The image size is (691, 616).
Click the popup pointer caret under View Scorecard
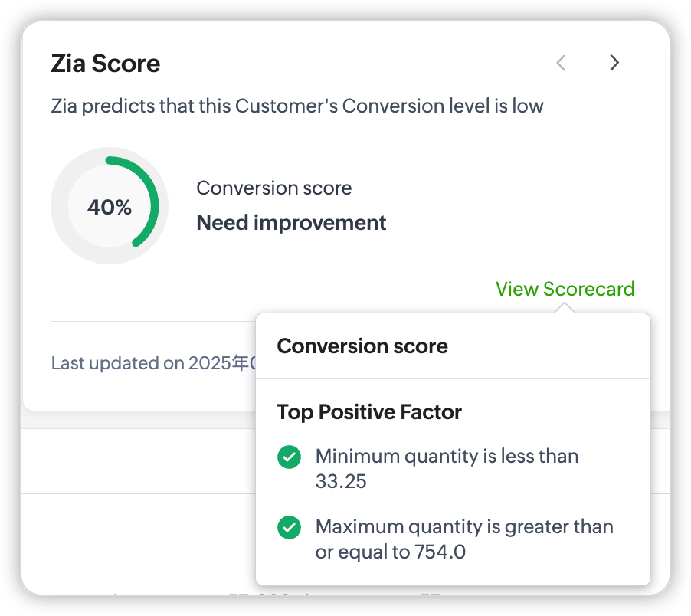(x=565, y=308)
